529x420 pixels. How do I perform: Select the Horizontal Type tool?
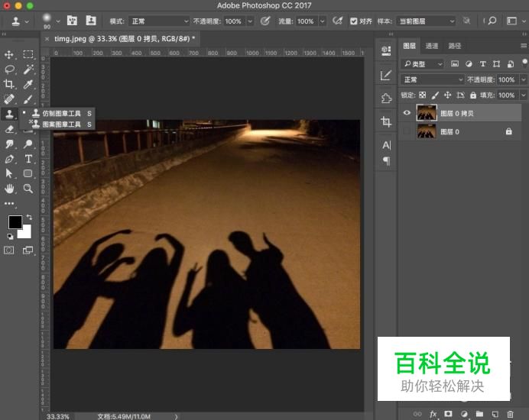pyautogui.click(x=28, y=159)
